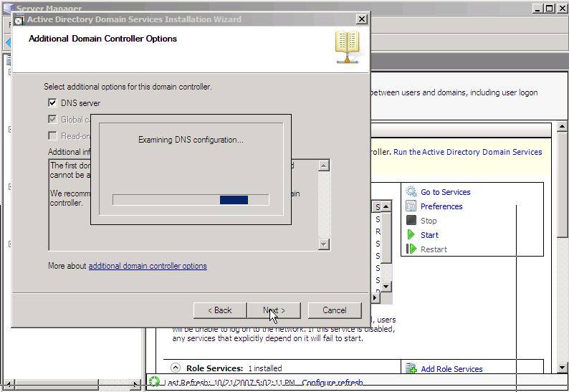Click the Back button in the wizard
Image resolution: width=569 pixels, height=392 pixels.
point(220,310)
